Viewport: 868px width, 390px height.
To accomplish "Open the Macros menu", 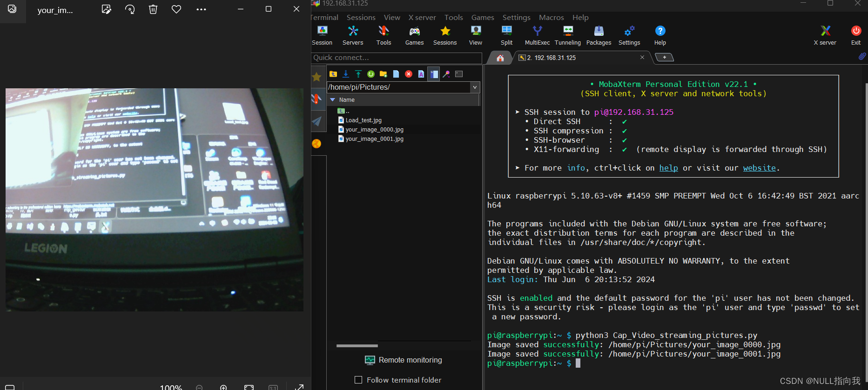I will tap(552, 17).
